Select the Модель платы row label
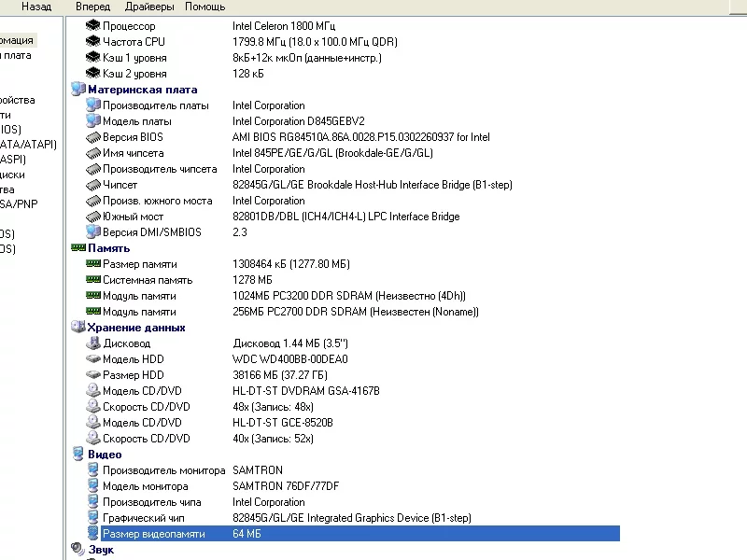Viewport: 747px width, 560px height. click(136, 121)
